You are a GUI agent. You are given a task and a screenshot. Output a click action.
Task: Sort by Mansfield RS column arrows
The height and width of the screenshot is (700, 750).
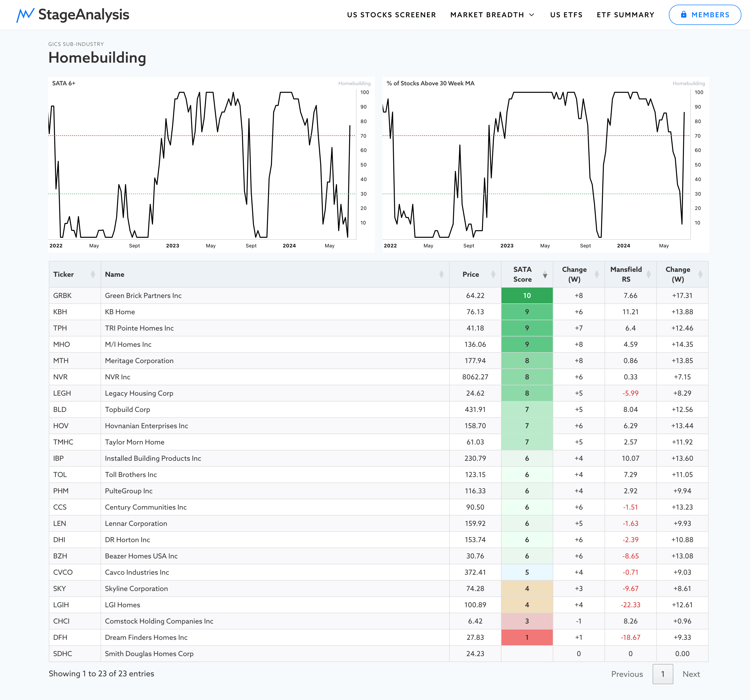click(648, 274)
